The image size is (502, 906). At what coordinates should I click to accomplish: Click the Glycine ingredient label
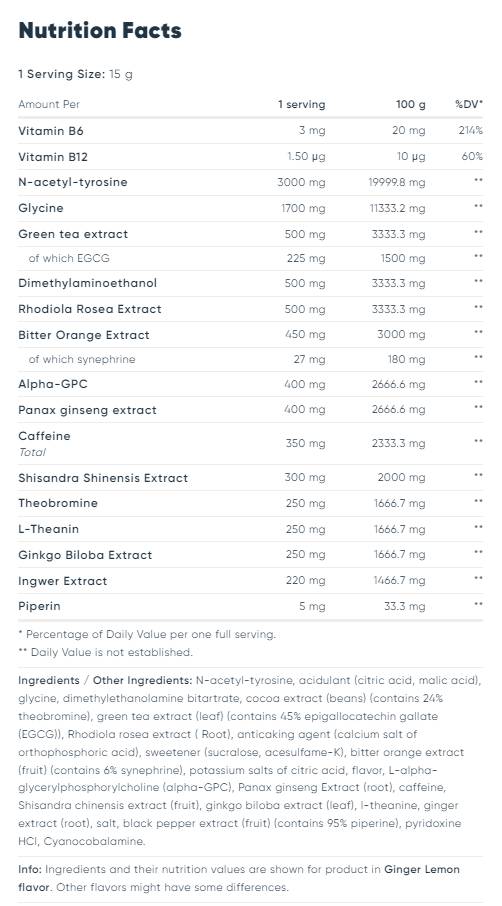[41, 208]
